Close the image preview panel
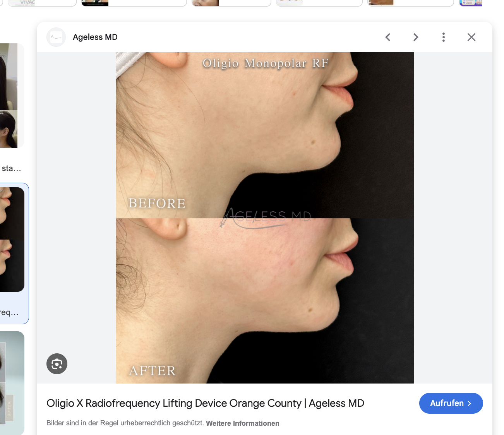The image size is (504, 435). click(x=471, y=37)
